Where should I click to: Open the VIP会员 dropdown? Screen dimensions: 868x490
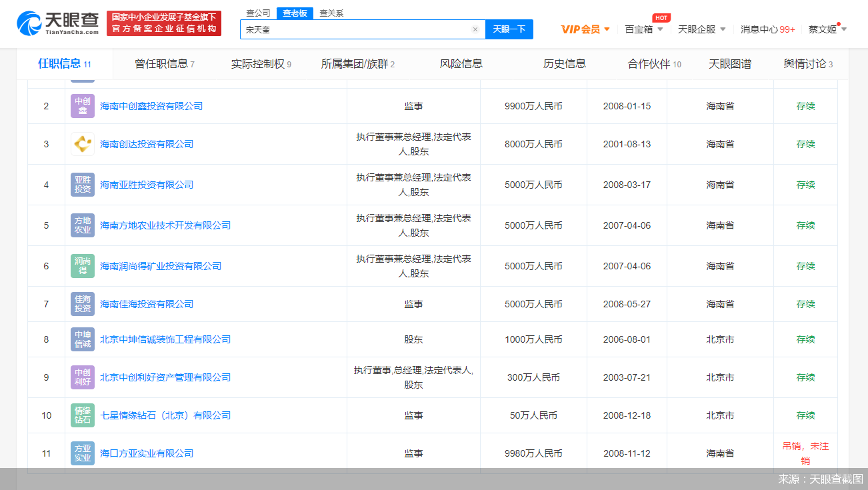tap(585, 29)
